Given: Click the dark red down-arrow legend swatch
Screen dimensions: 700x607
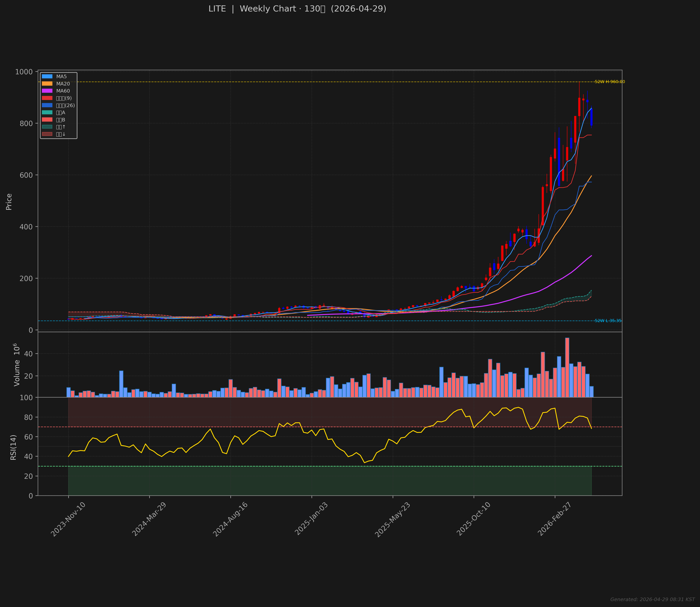Looking at the screenshot, I should 47,134.
